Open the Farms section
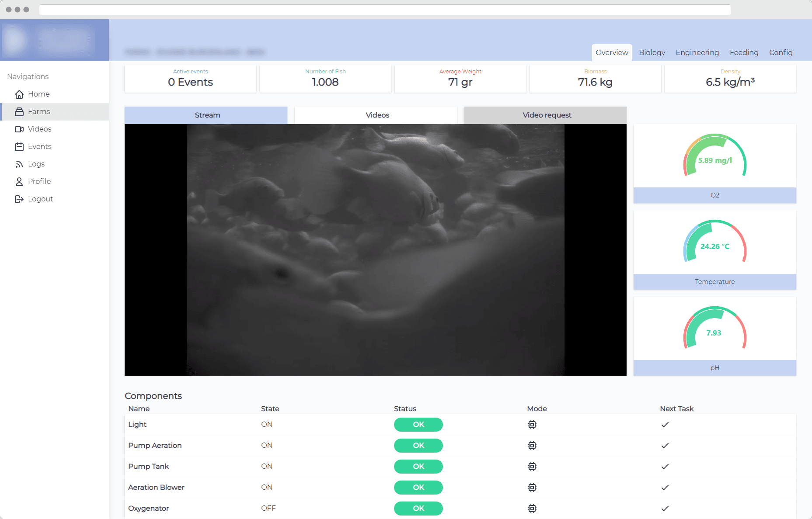This screenshot has height=519, width=812. (x=38, y=111)
